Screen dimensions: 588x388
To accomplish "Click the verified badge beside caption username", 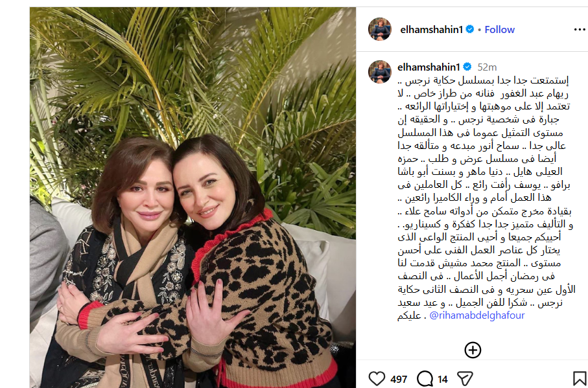I will [467, 67].
